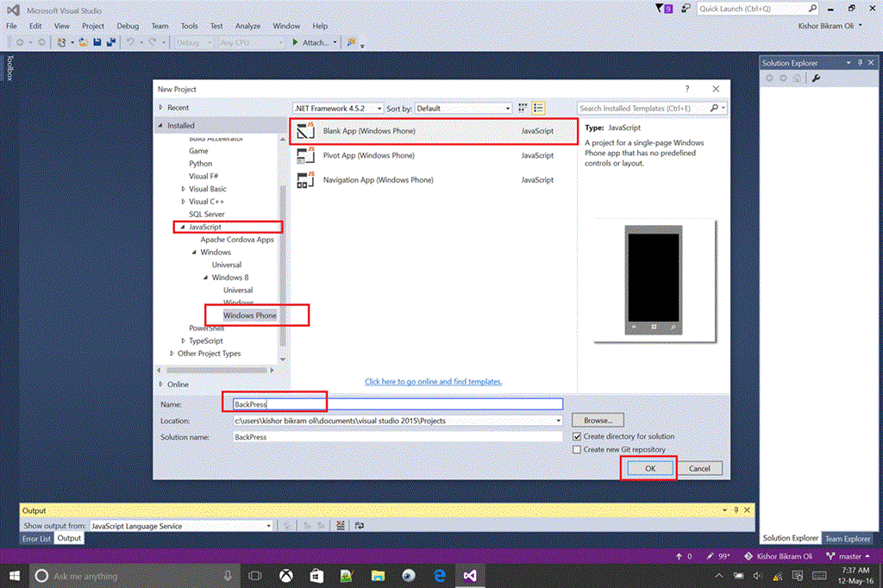
Task: Expand the TypeScript node
Action: 183,341
